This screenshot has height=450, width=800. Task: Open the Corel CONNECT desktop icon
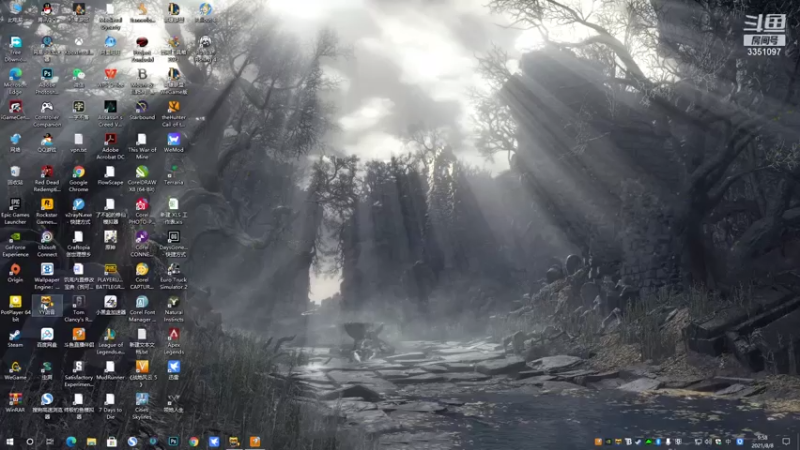[142, 244]
